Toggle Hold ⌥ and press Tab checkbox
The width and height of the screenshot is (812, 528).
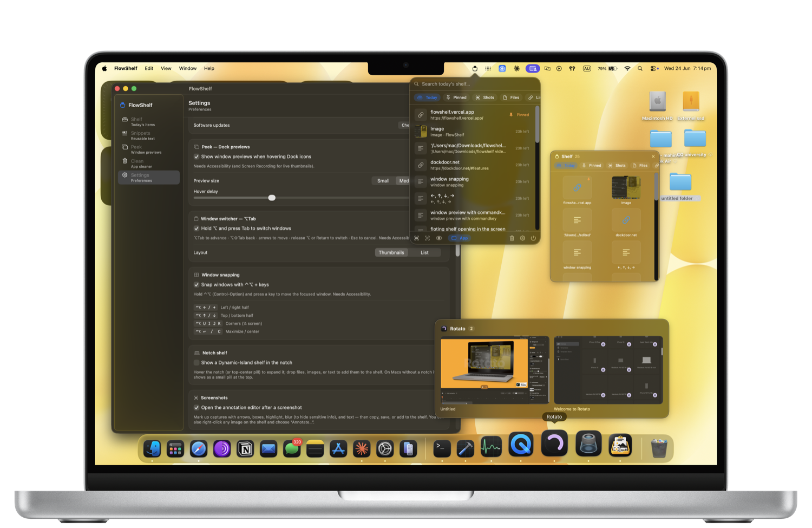click(197, 229)
